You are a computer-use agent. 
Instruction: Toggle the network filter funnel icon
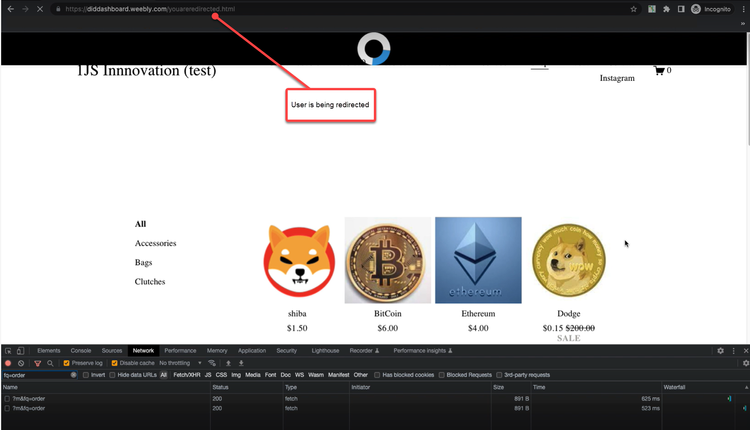(x=37, y=363)
